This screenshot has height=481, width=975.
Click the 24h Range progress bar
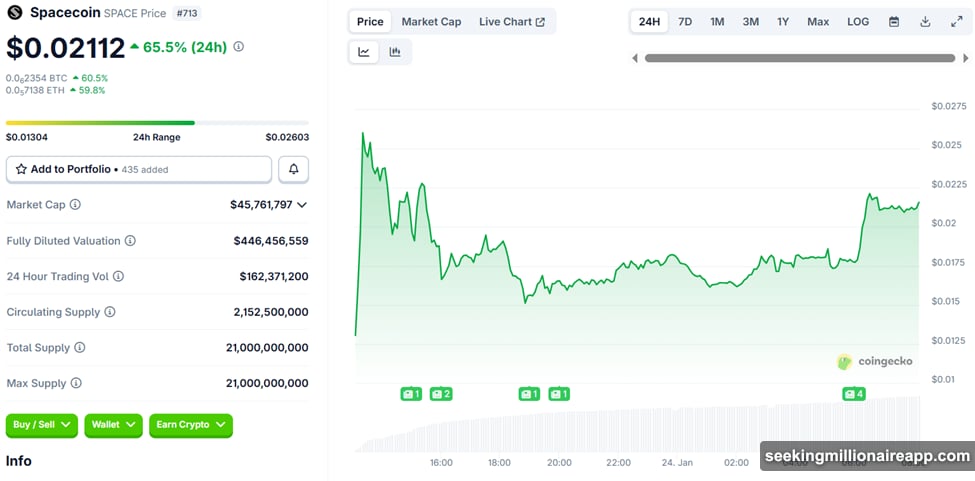pos(157,123)
